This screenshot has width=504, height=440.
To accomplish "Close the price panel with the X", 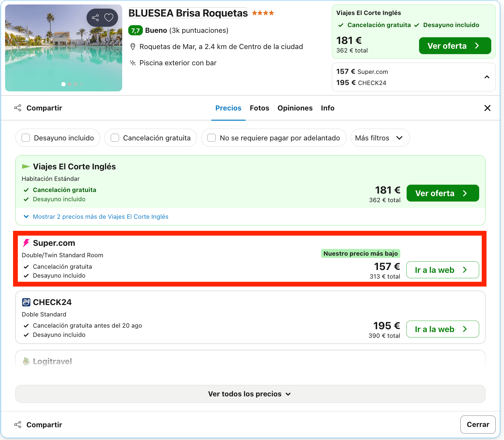I will [487, 108].
